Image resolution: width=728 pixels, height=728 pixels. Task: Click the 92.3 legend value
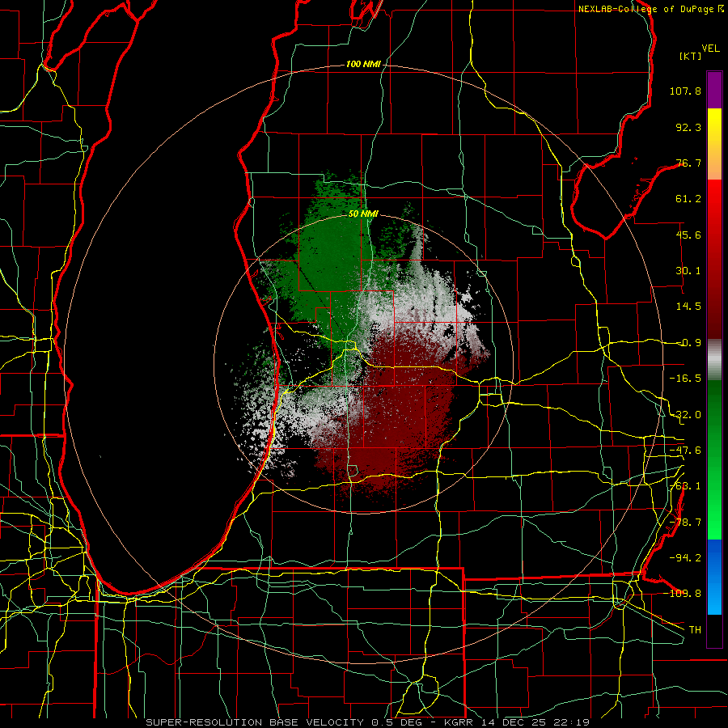(688, 127)
